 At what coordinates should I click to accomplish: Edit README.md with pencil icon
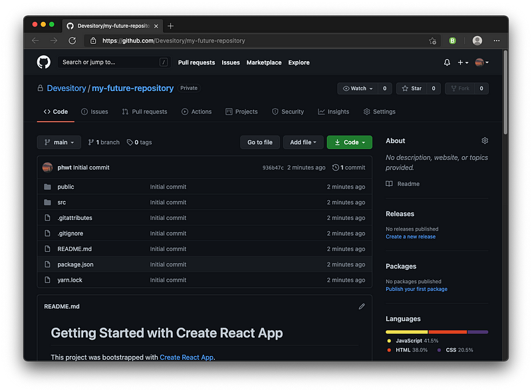point(362,306)
